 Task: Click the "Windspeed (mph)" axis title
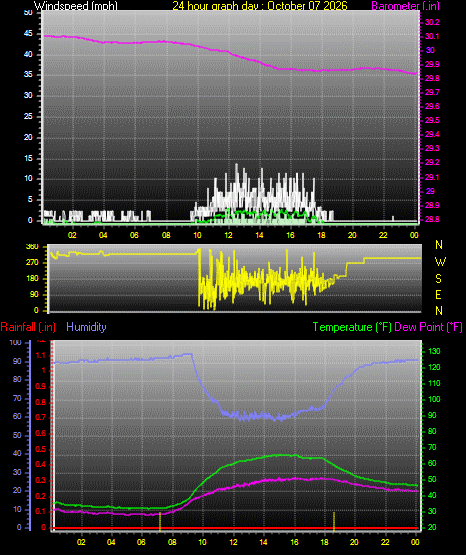76,6
